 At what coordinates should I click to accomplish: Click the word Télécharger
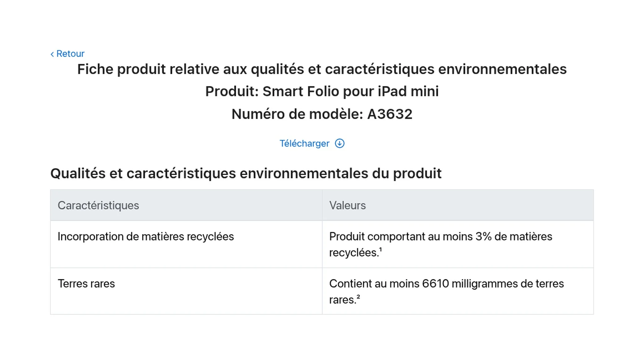coord(304,144)
